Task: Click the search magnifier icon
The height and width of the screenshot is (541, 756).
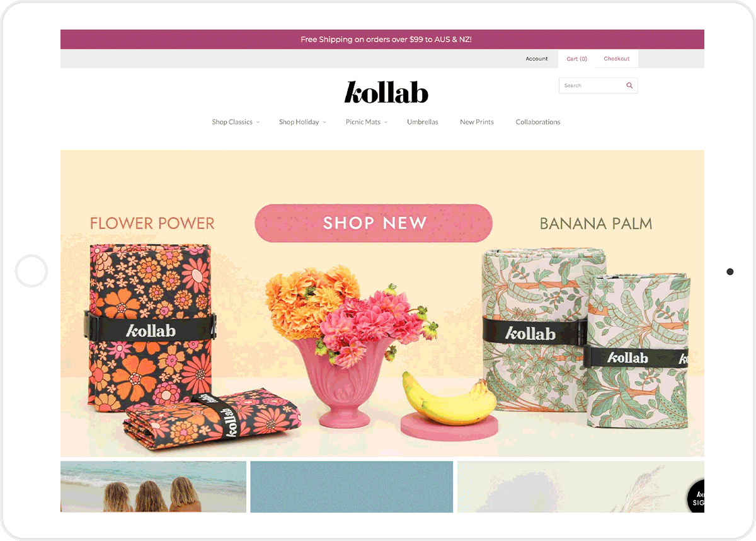Action: [x=629, y=86]
